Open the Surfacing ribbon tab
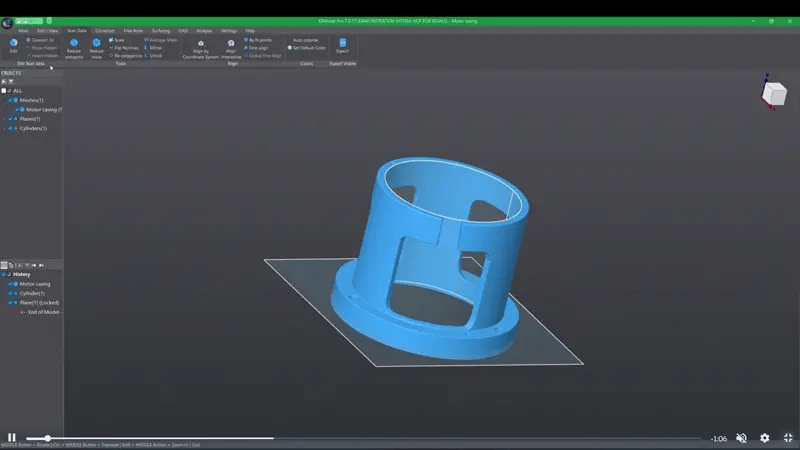Viewport: 800px width, 450px height. (160, 31)
